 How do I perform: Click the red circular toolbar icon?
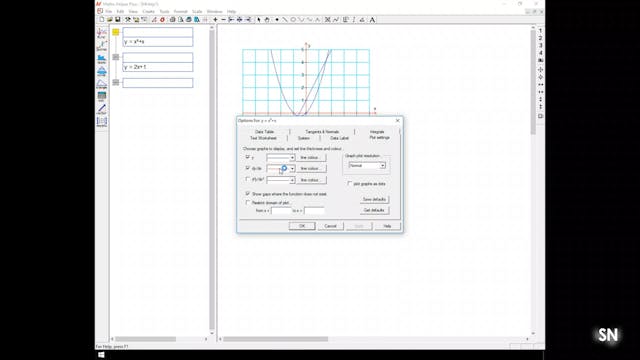[x=162, y=20]
